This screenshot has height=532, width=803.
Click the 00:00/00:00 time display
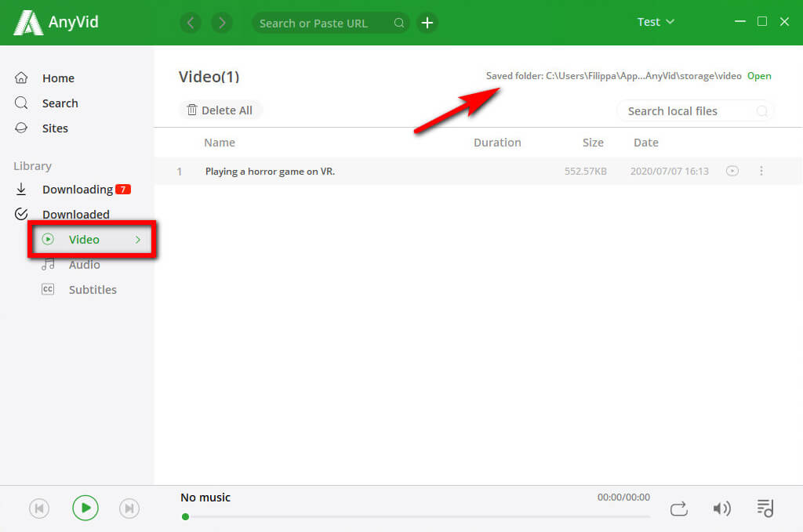tap(623, 498)
